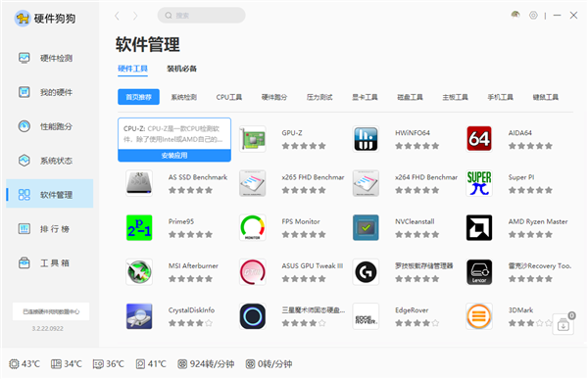Open the CrystalDiskInfo icon
Image resolution: width=588 pixels, height=379 pixels.
[x=139, y=316]
